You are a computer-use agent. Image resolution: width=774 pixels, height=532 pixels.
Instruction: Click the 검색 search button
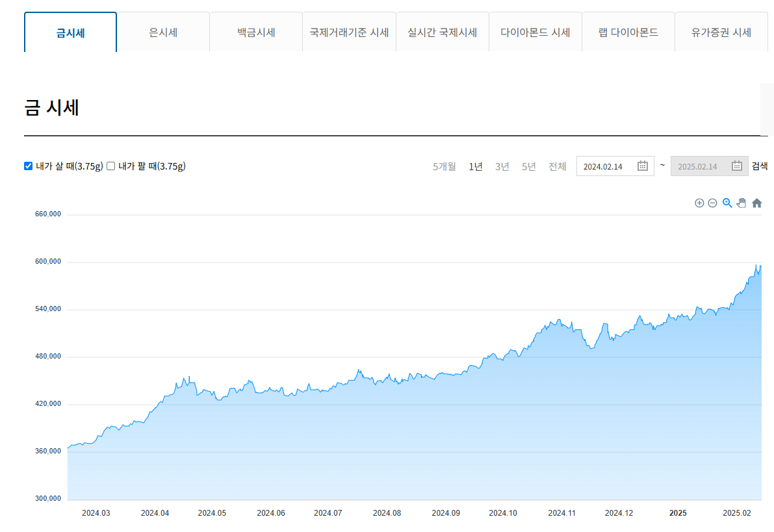[x=760, y=166]
